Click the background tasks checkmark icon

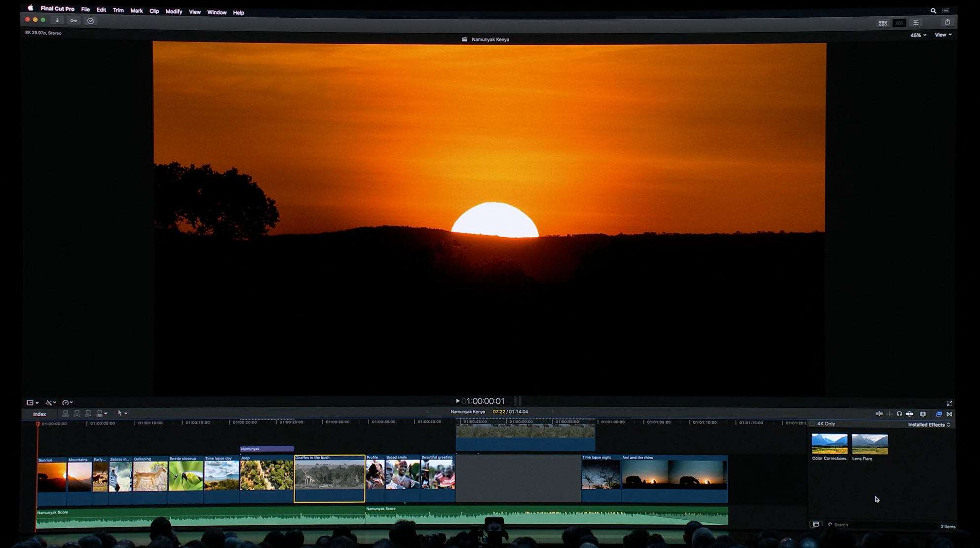click(90, 21)
